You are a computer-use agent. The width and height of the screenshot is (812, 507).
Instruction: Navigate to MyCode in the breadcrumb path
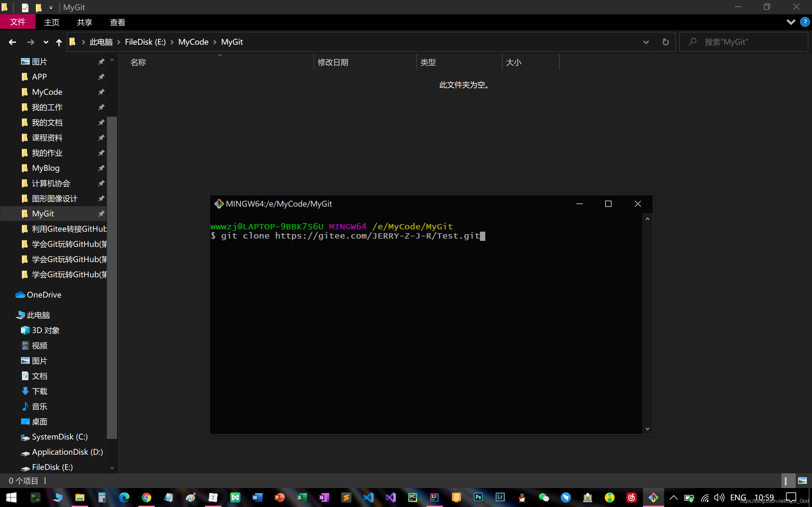point(193,42)
